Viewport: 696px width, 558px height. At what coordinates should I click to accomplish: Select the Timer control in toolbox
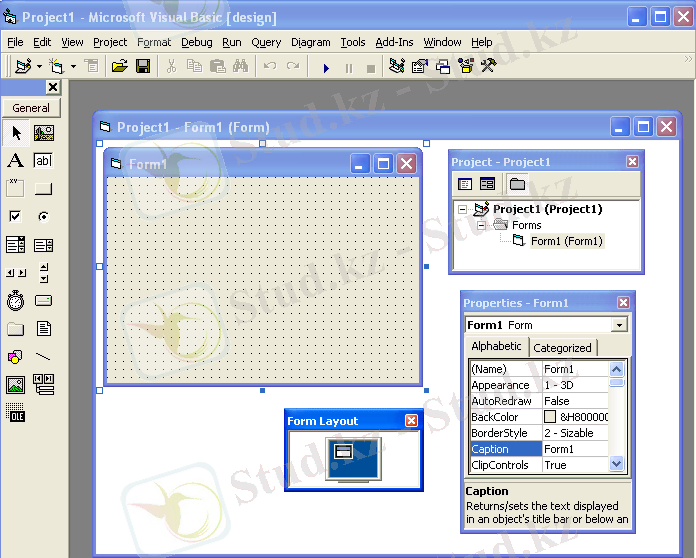click(15, 301)
